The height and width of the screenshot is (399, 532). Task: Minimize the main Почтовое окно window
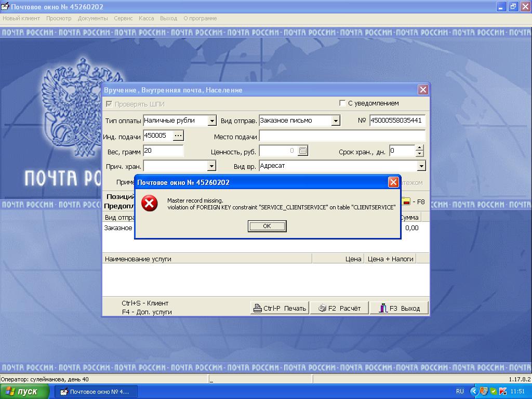[501, 6]
